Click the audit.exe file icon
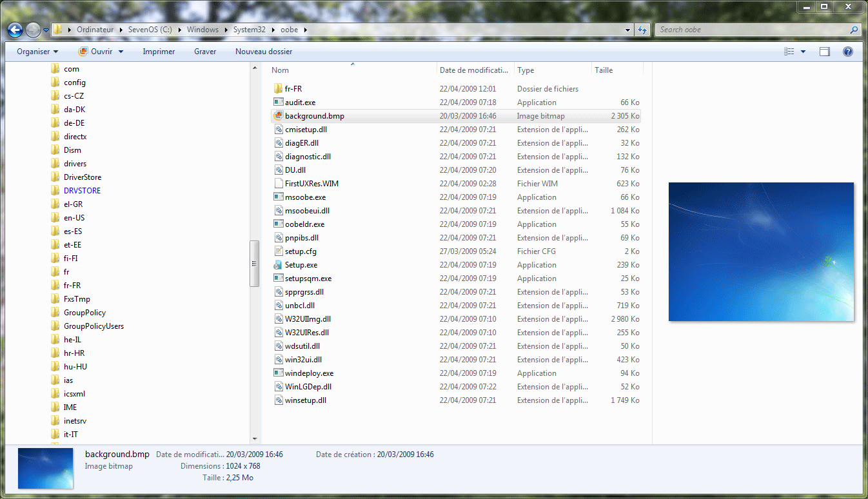868x499 pixels. (x=278, y=102)
